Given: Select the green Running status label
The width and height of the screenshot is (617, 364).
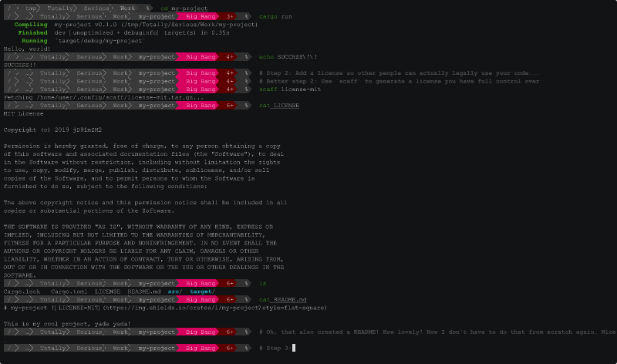Looking at the screenshot, I should [34, 41].
